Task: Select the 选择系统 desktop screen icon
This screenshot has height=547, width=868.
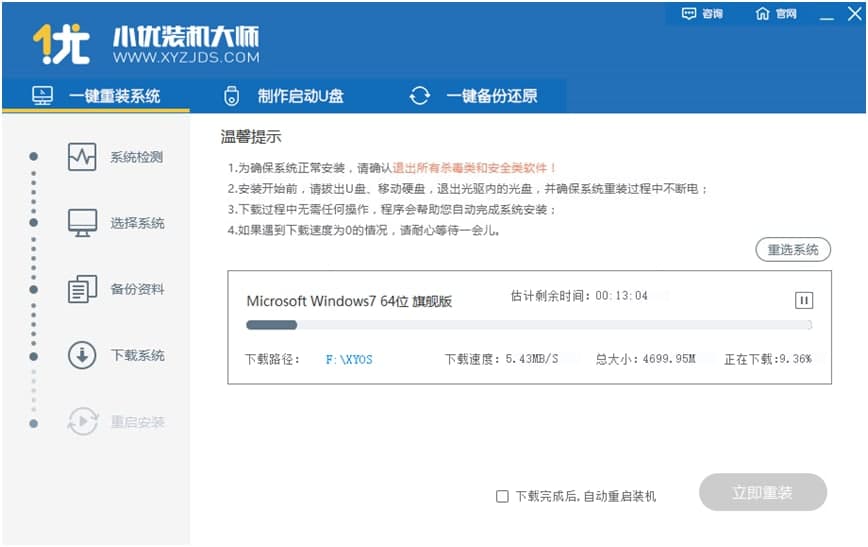Action: point(82,223)
